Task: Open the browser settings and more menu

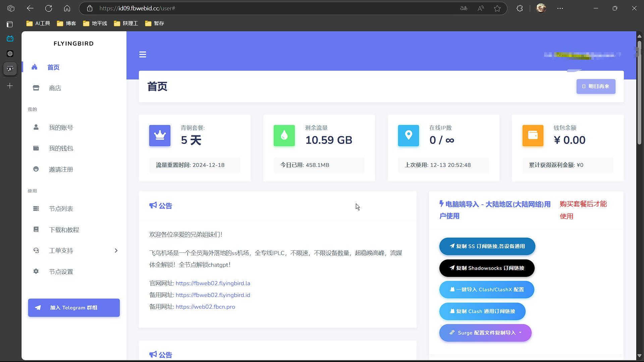Action: (560, 8)
